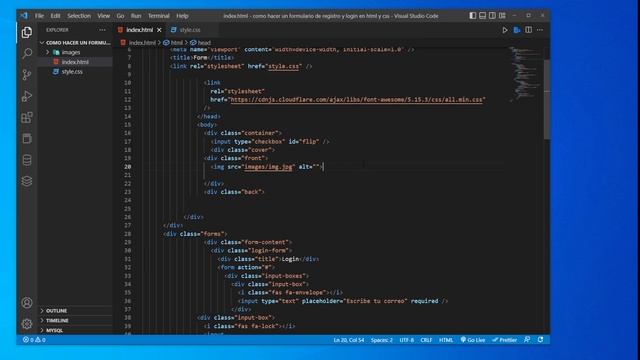
Task: Click the Customize Layout icon
Action: 502,16
